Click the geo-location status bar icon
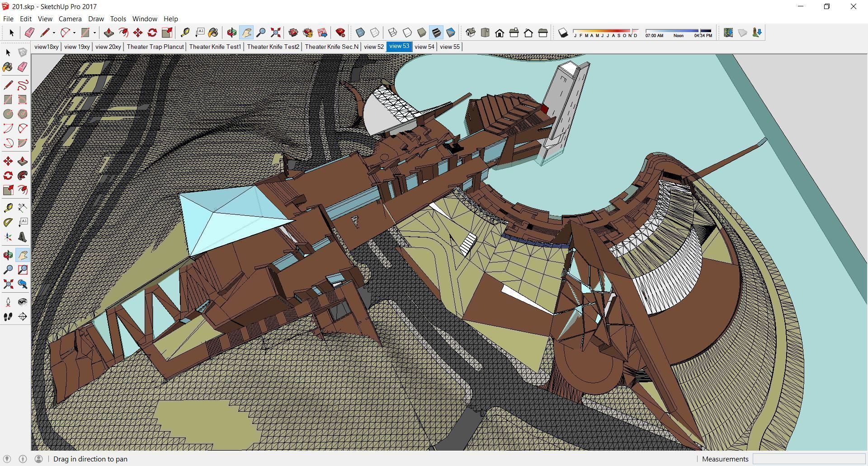The width and height of the screenshot is (868, 466). (x=7, y=459)
